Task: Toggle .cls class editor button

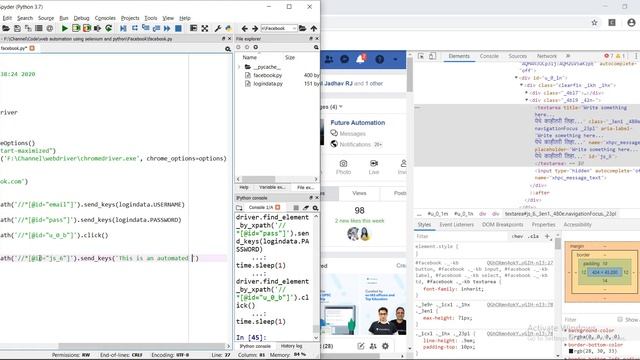Action: 533,236
